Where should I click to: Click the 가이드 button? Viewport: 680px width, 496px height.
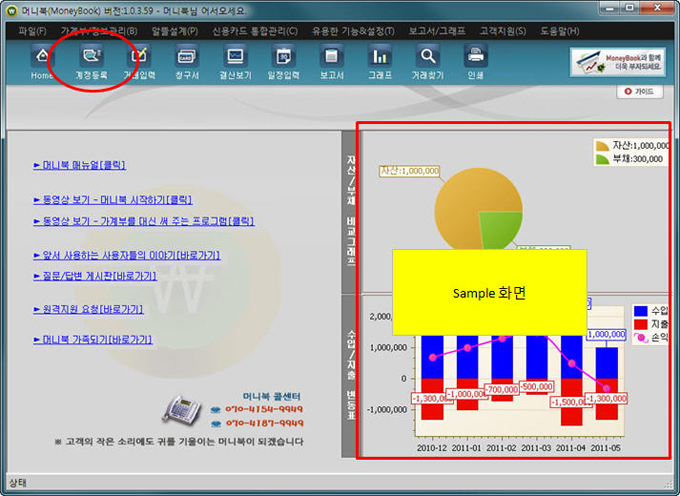(638, 91)
